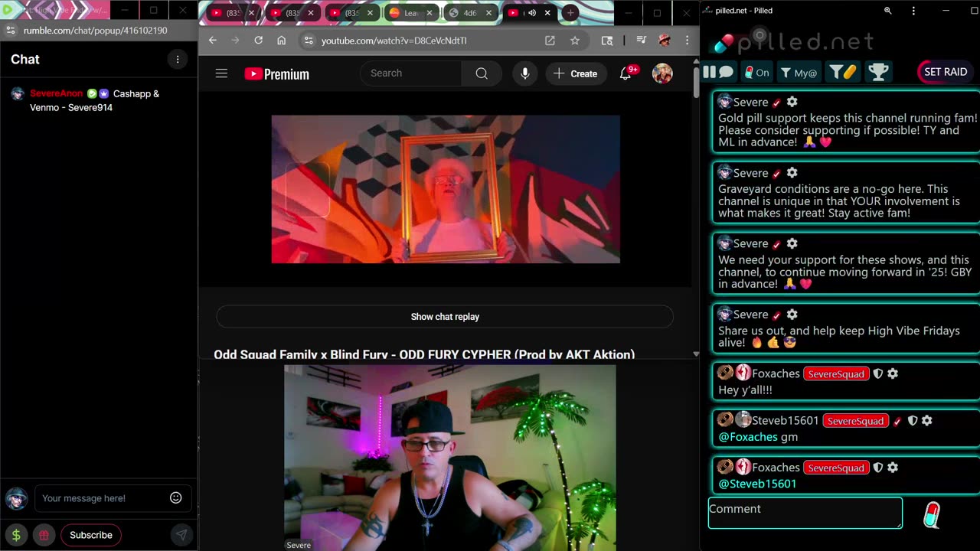Viewport: 980px width, 551px height.
Task: Open the browser profile avatar in toolbar
Action: pos(665,41)
